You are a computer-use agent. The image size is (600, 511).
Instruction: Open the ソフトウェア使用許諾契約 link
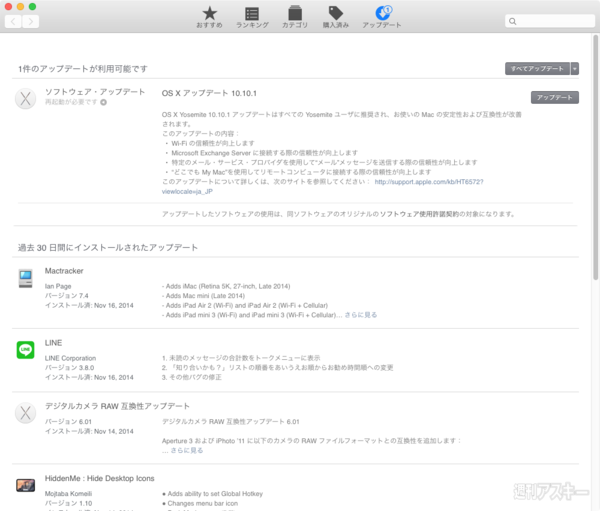coord(419,214)
